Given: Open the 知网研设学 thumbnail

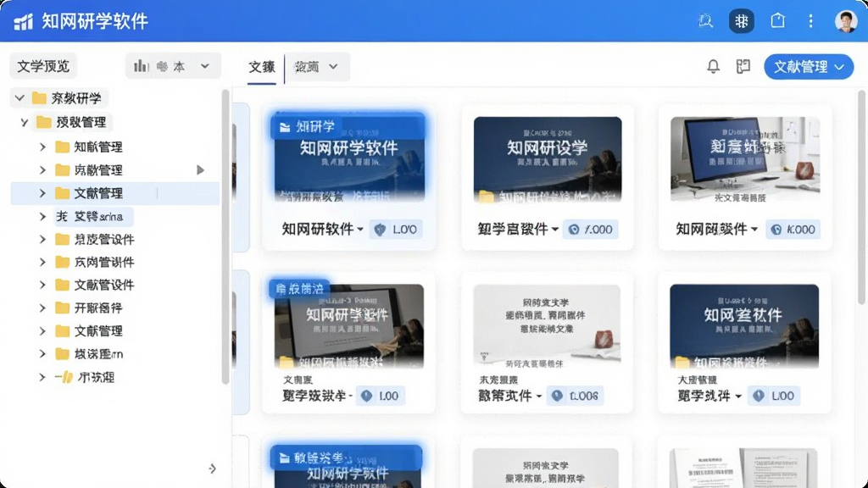Looking at the screenshot, I should (548, 159).
